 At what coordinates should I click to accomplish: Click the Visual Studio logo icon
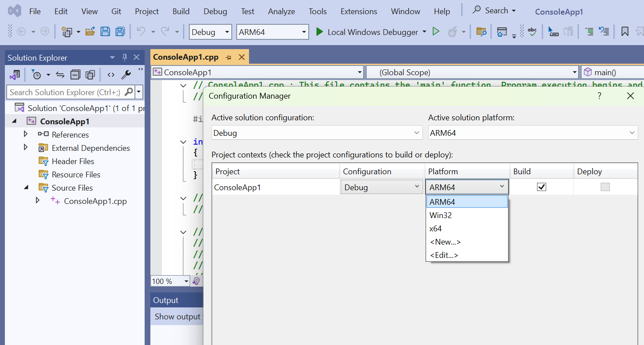15,11
